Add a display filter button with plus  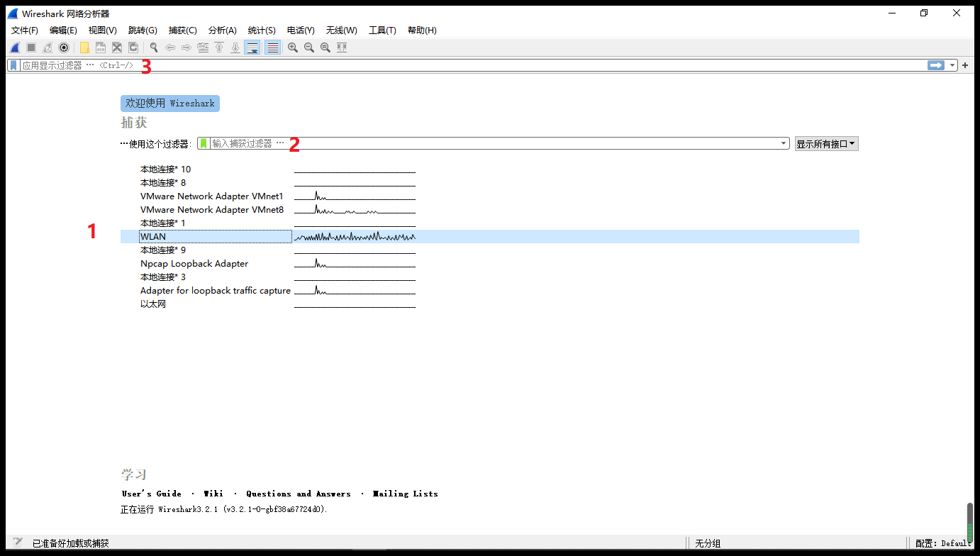pos(965,65)
